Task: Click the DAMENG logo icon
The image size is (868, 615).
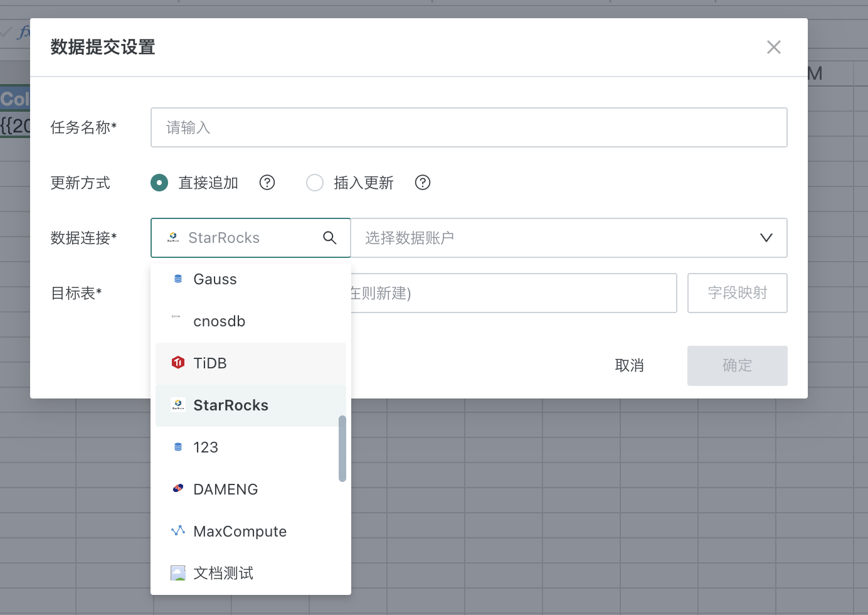Action: [x=178, y=488]
